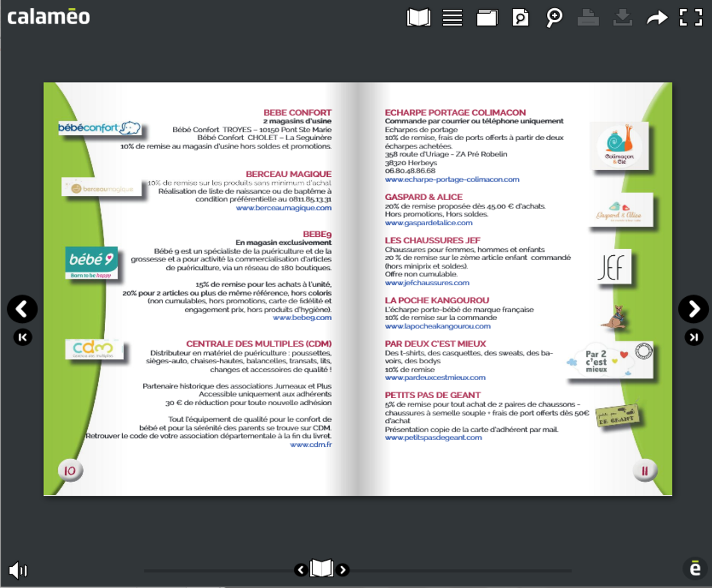Click 'Commande par courrier ou téléphone uniquement' text

point(474,121)
